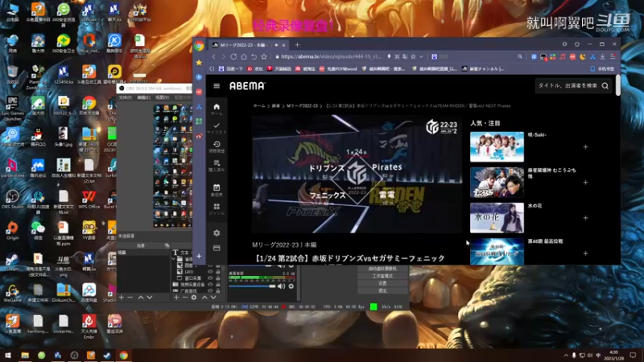Viewport: 644px width, 362px height.
Task: Add 水の花 to my list with plus
Action: 585,218
